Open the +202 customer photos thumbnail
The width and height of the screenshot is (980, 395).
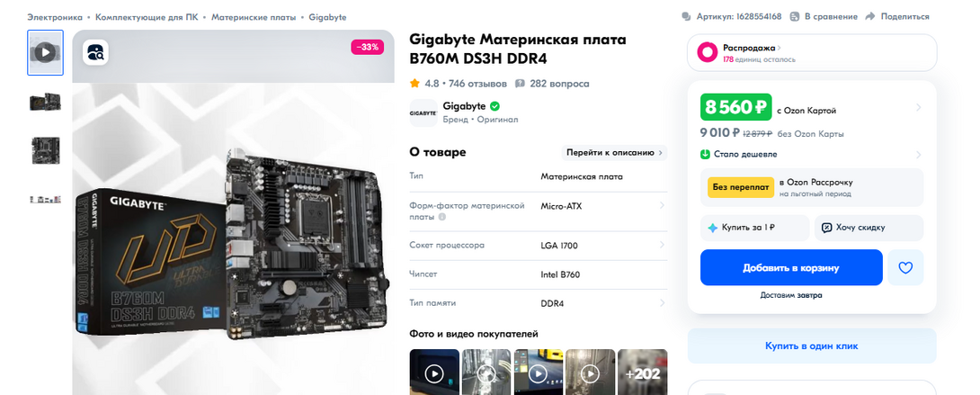point(643,373)
